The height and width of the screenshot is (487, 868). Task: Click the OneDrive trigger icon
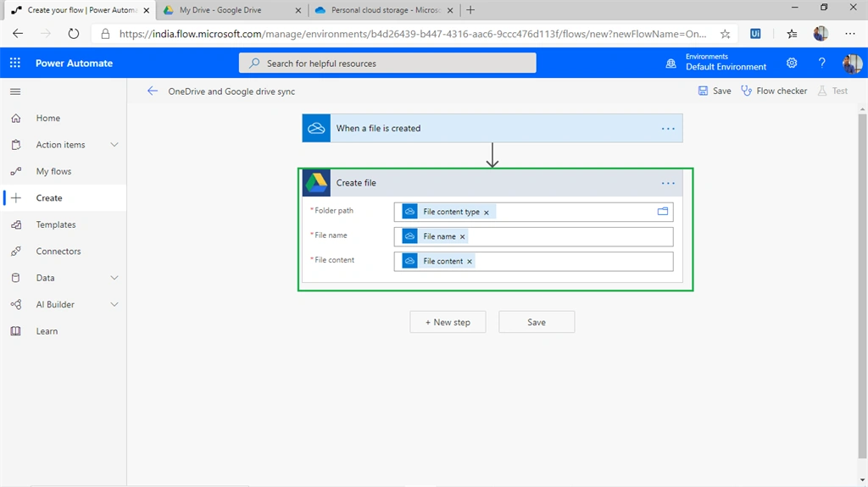coord(316,128)
